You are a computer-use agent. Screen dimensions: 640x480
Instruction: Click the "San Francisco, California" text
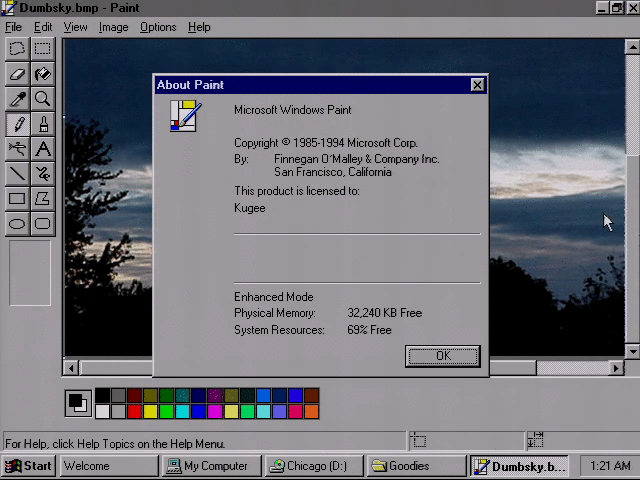(x=333, y=172)
